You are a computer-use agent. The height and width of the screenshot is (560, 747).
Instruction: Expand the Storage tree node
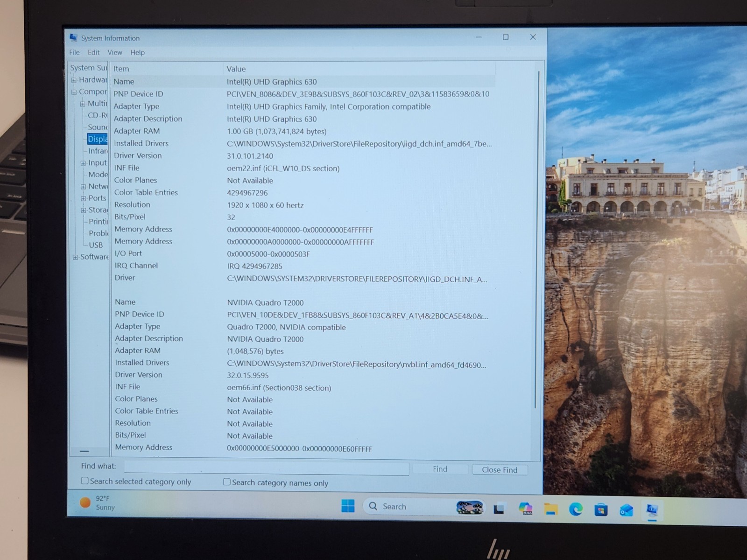[84, 210]
